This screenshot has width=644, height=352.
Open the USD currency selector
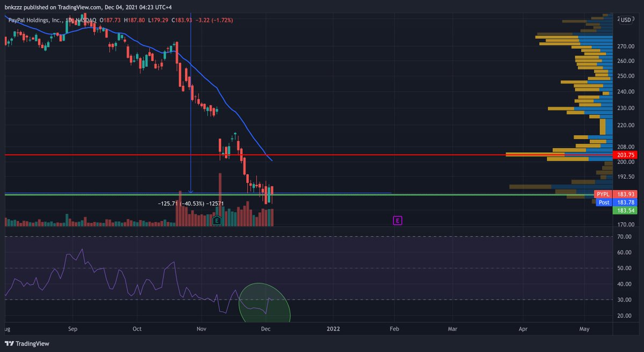coord(625,19)
